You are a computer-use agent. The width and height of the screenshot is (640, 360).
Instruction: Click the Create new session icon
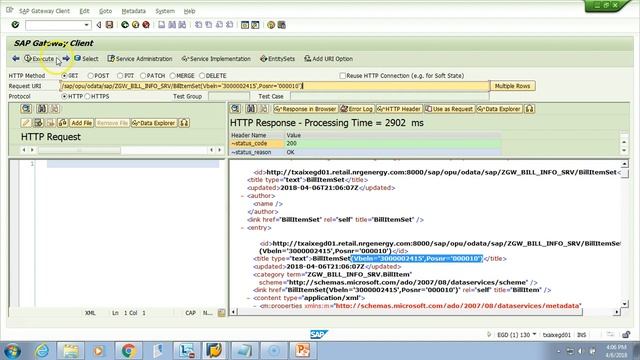(245, 25)
